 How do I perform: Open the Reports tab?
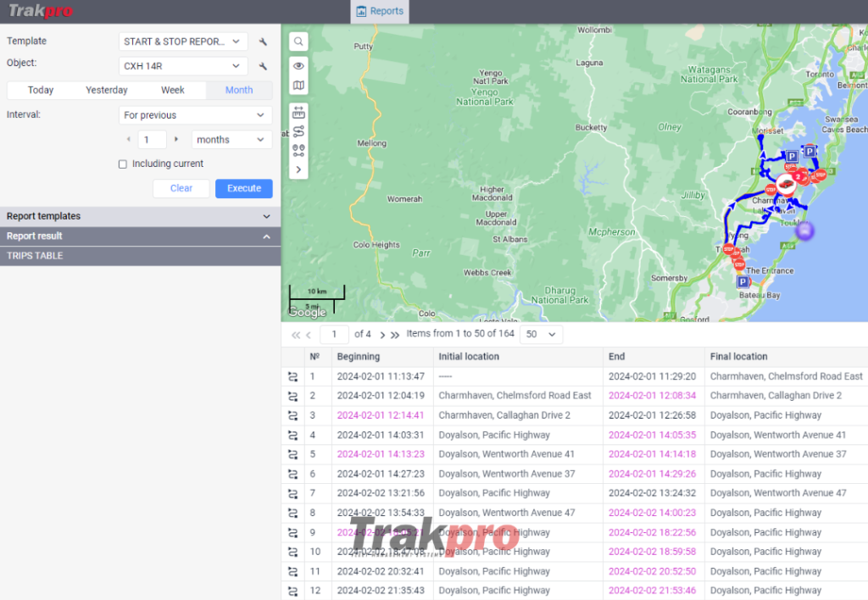click(379, 11)
